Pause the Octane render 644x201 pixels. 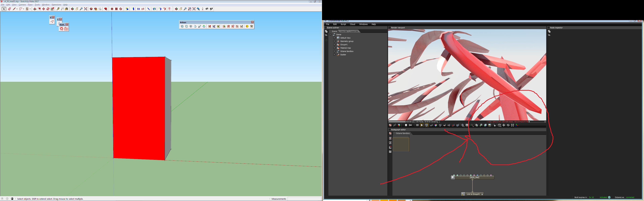click(417, 125)
